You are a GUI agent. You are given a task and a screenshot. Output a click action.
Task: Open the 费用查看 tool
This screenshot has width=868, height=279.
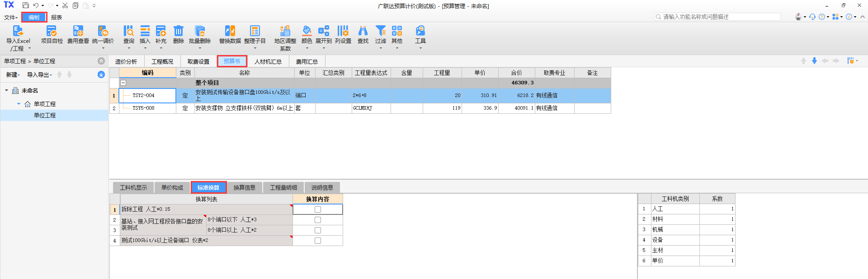coord(78,32)
